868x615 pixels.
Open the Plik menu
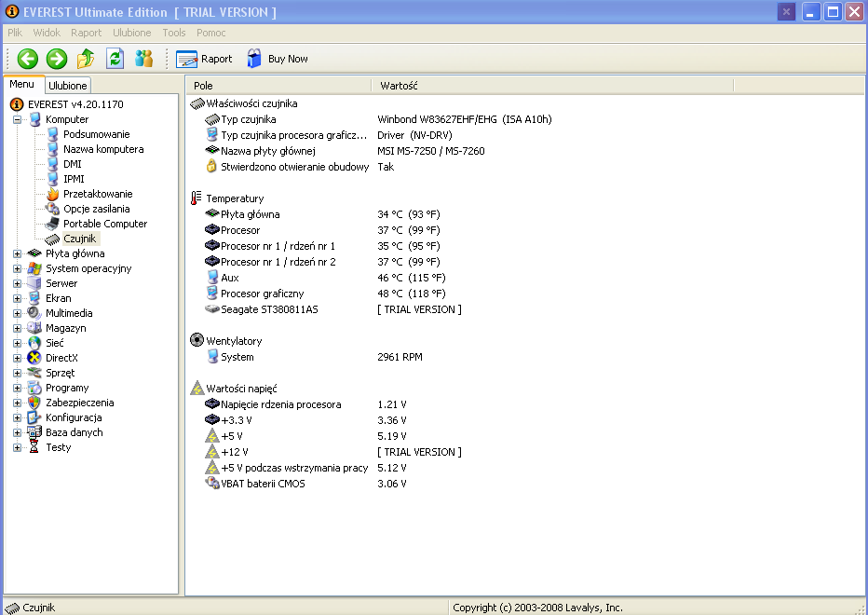15,33
